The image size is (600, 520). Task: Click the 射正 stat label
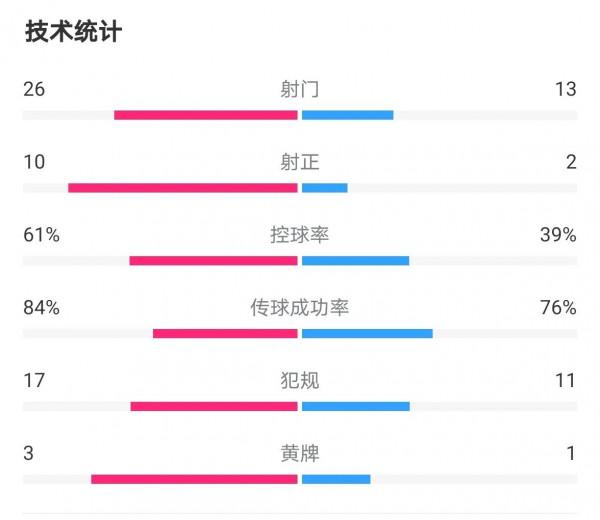300,162
